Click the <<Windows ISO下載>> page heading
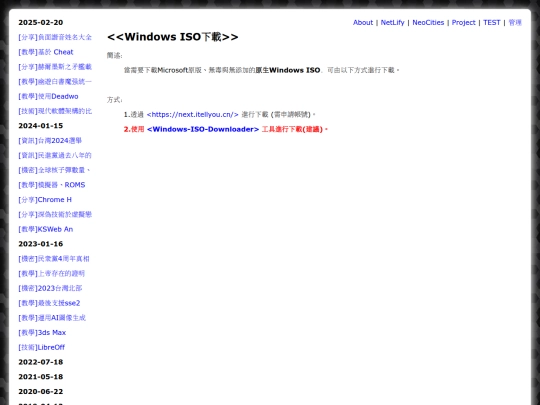Viewport: 540px width, 405px height. point(173,37)
